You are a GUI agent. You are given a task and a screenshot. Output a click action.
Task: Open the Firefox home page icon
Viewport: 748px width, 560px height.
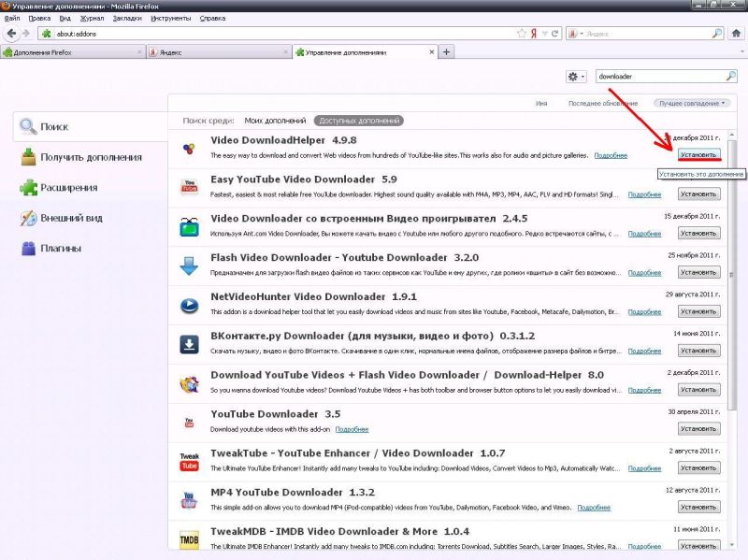tap(736, 34)
